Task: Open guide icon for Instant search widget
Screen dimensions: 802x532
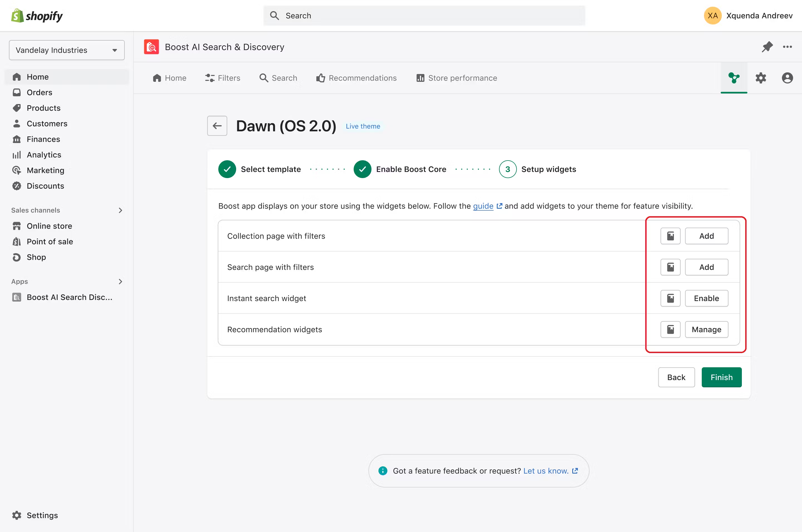Action: click(x=670, y=298)
